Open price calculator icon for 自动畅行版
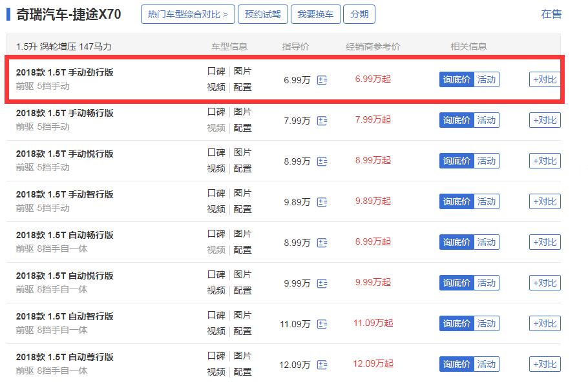 (x=322, y=243)
